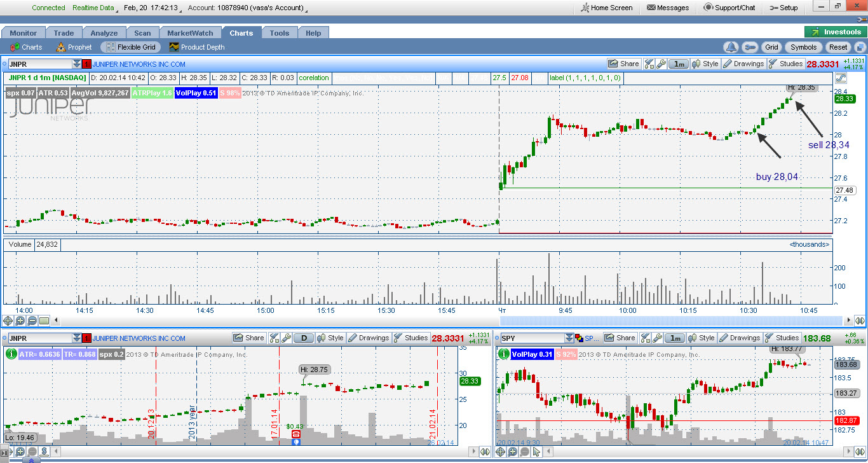Open the Charts sub-tab
The width and height of the screenshot is (868, 463).
coord(26,47)
